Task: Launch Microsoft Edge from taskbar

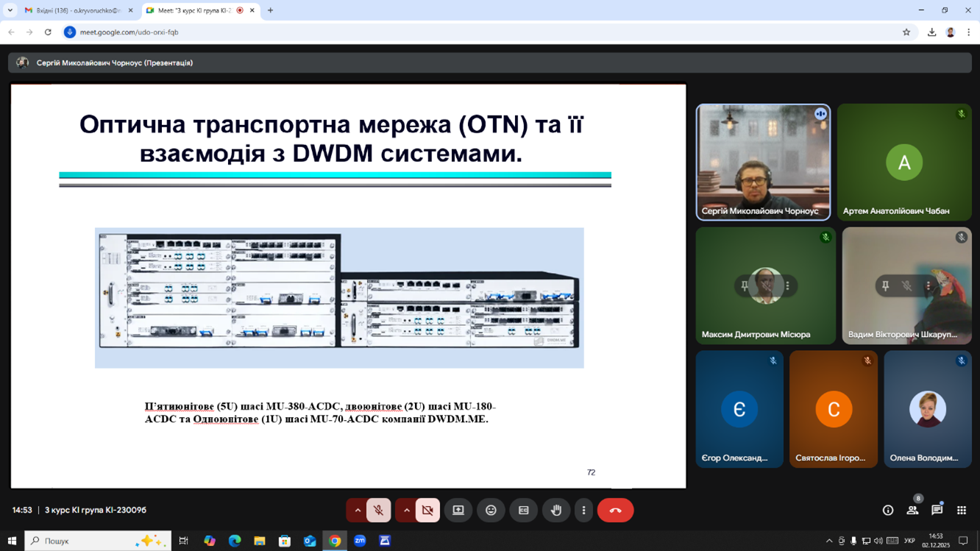Action: pos(235,541)
